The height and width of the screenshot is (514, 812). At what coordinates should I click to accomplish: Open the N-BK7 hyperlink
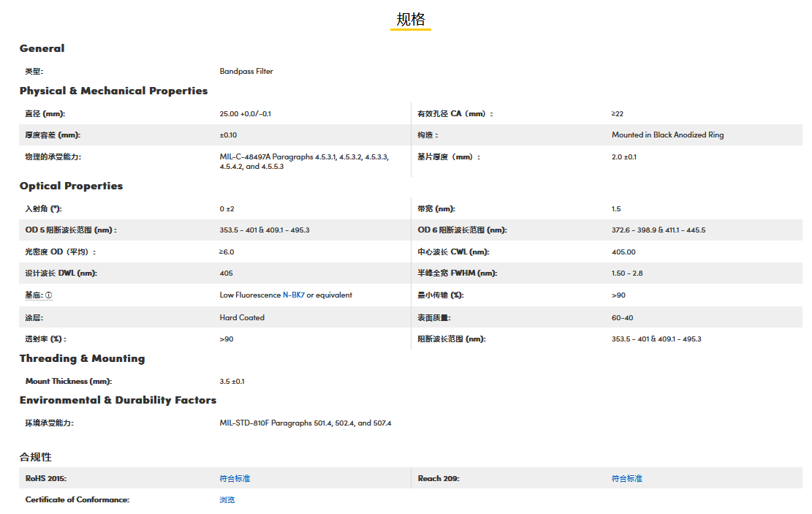(293, 295)
